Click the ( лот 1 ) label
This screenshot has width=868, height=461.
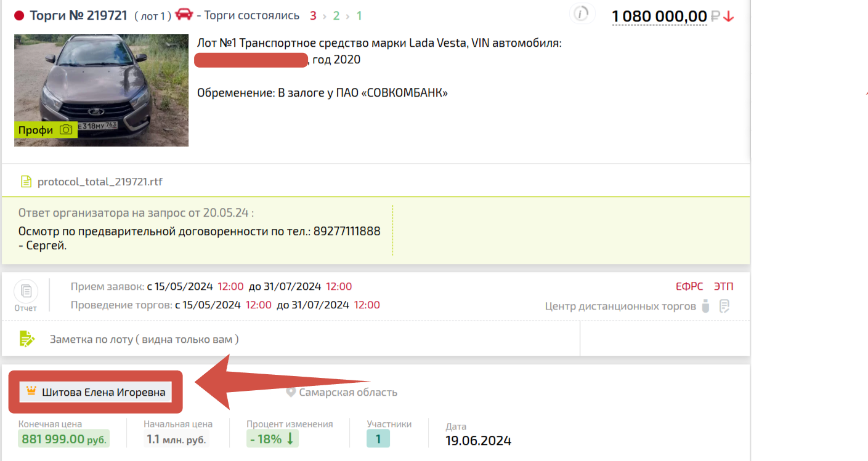tap(152, 16)
